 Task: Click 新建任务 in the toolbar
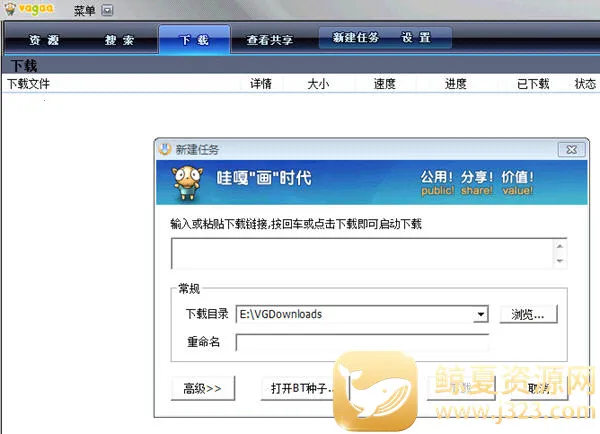tap(356, 38)
